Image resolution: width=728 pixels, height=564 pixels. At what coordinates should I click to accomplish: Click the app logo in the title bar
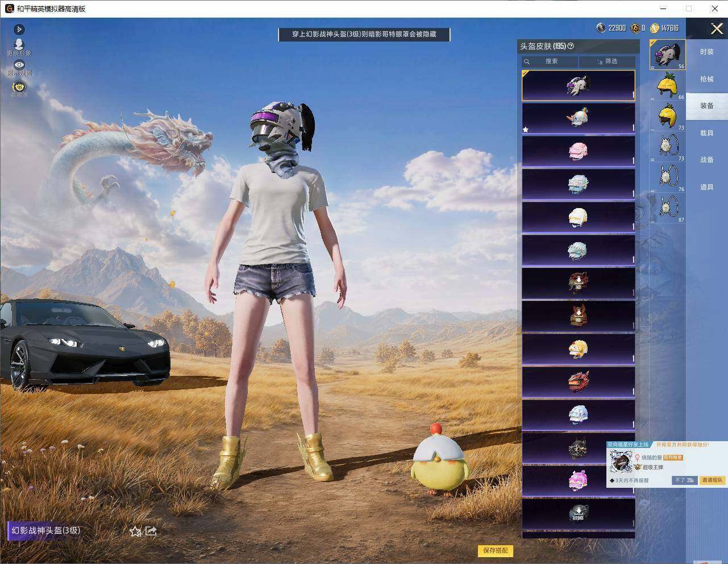tap(9, 9)
